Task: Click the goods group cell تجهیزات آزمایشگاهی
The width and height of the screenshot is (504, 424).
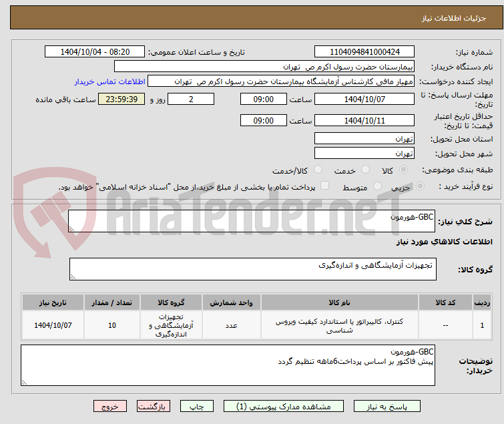Action: click(x=171, y=325)
